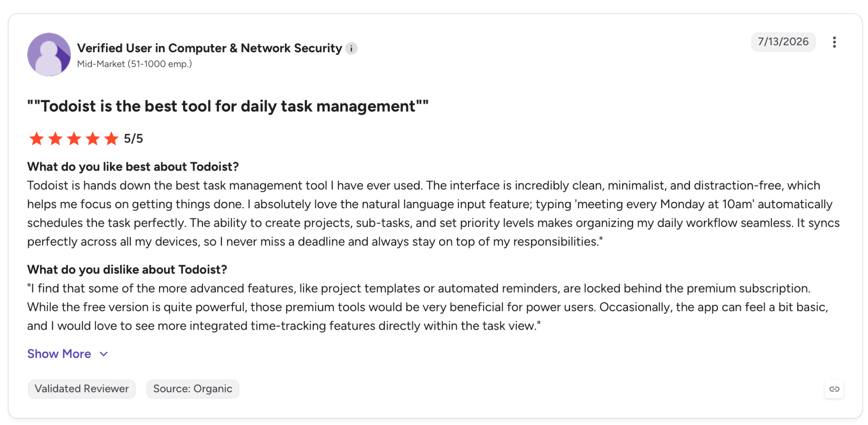868x425 pixels.
Task: Click the 'What do you dislike' heading
Action: point(127,270)
